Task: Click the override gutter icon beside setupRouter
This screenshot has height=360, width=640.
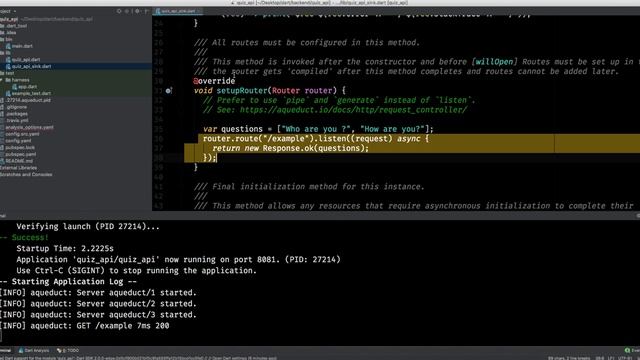Action: click(168, 91)
